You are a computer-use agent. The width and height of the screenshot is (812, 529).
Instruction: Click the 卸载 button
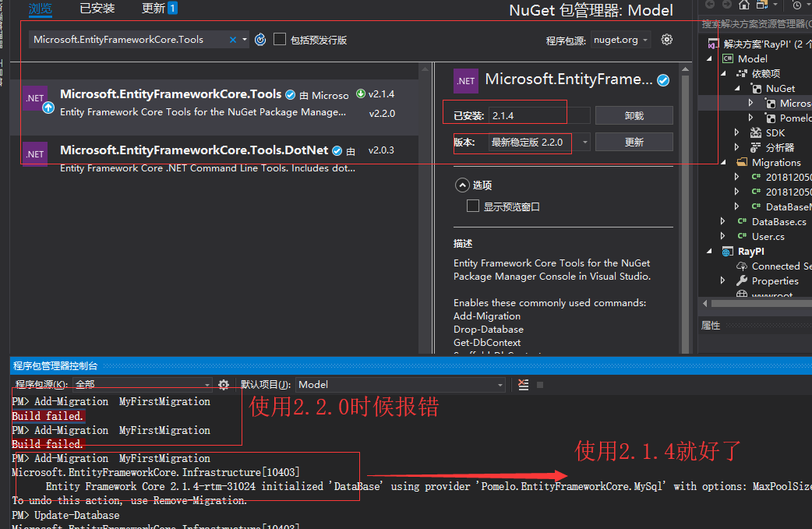click(634, 115)
